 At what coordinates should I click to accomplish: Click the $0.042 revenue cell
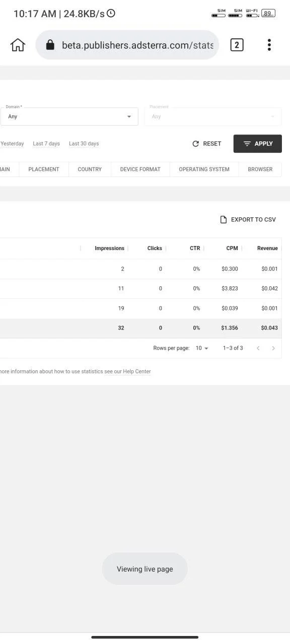tap(269, 288)
